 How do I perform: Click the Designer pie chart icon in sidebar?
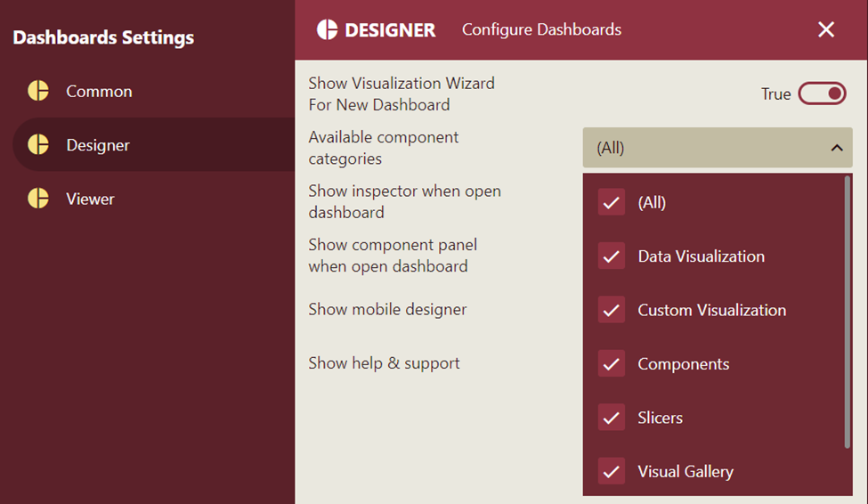pos(38,144)
